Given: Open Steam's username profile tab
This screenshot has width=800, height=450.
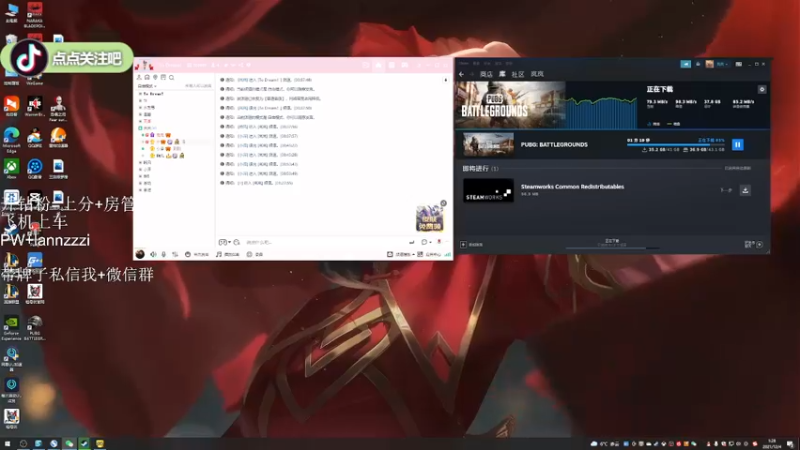Looking at the screenshot, I should click(537, 74).
